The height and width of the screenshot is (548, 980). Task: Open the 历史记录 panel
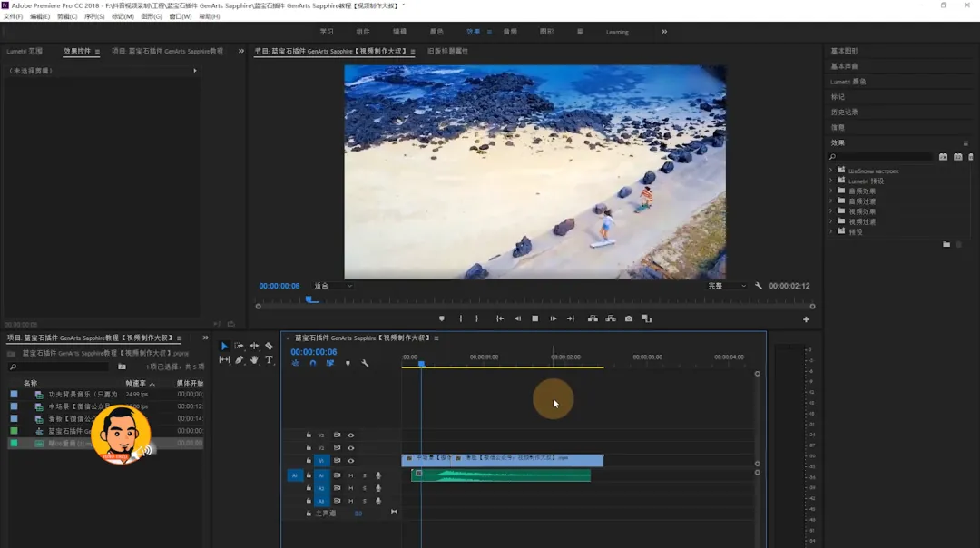tap(844, 113)
